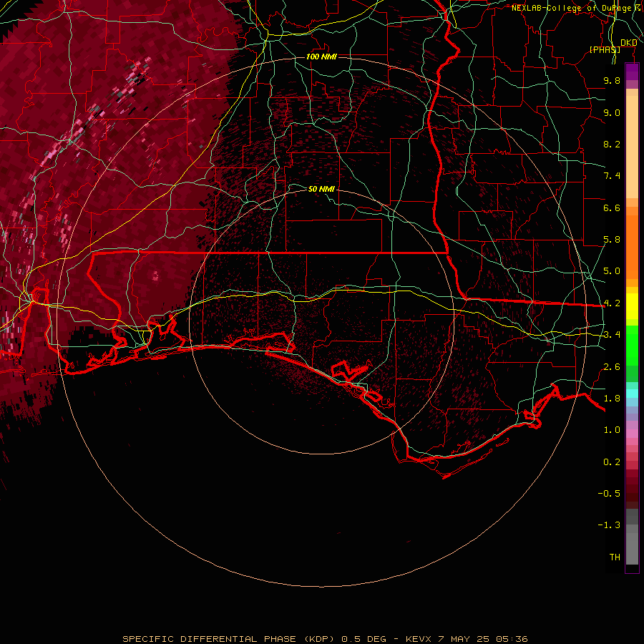
Task: Click the 1.8 value on the color scale
Action: click(x=612, y=399)
